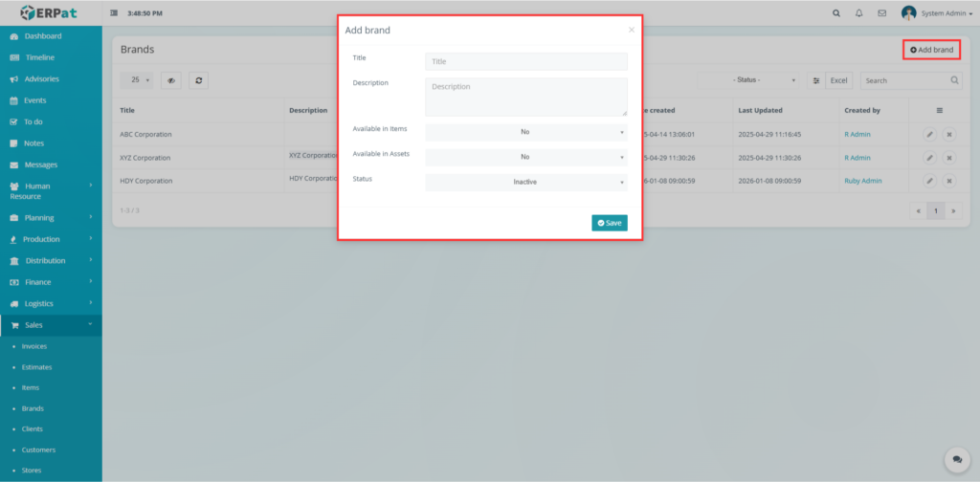
Task: Open the mail envelope icon
Action: tap(881, 13)
